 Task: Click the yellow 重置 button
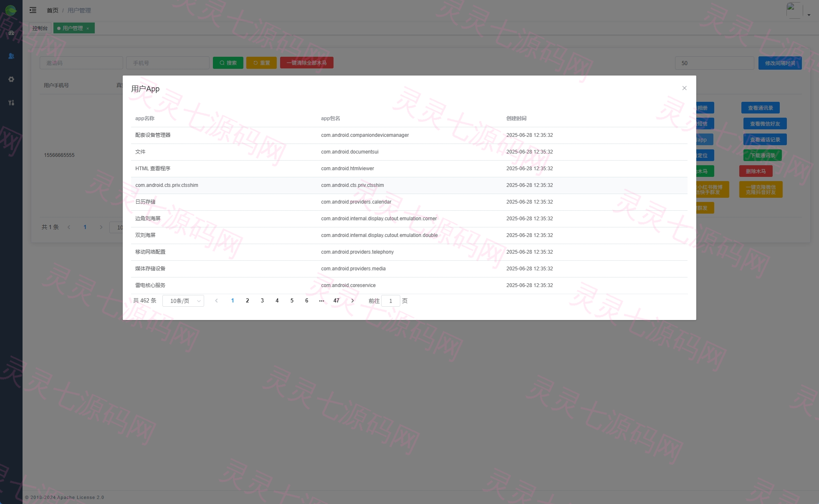point(261,63)
